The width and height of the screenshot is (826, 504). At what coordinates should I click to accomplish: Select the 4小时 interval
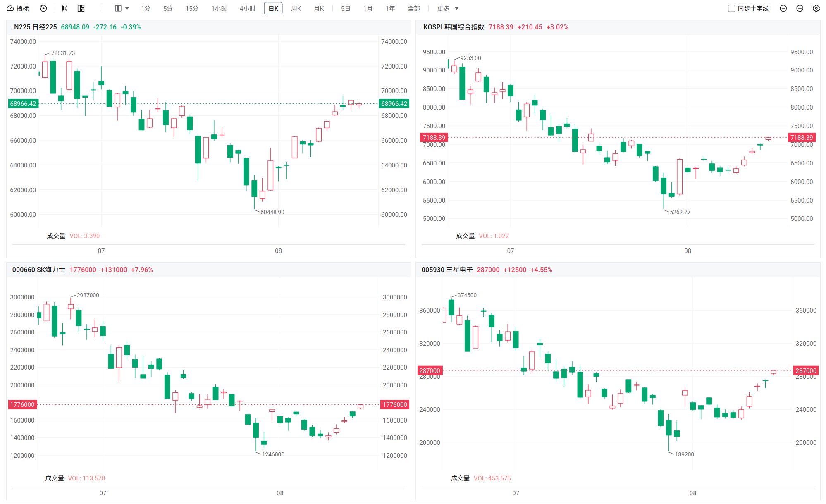247,8
